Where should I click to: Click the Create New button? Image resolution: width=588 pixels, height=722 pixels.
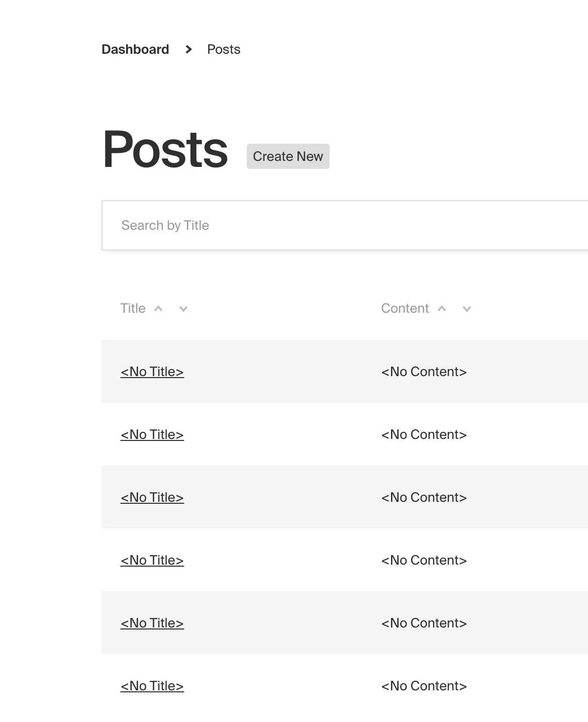tap(287, 156)
